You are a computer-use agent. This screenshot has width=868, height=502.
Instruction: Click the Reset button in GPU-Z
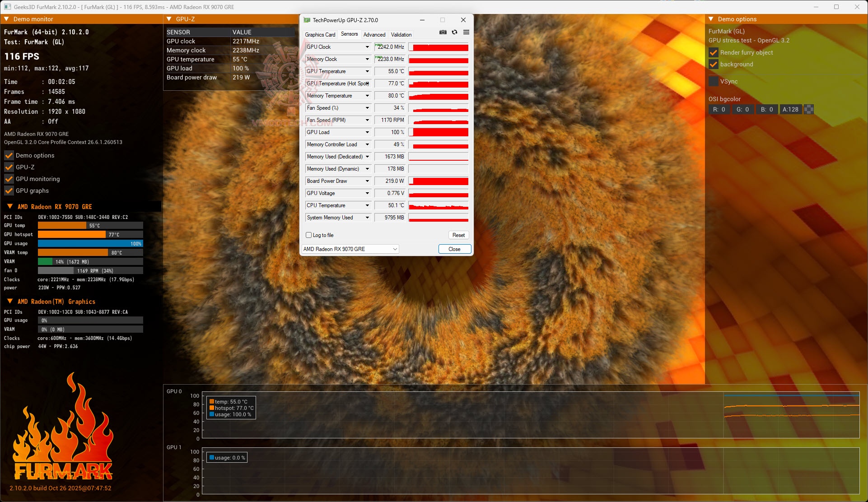pos(458,235)
